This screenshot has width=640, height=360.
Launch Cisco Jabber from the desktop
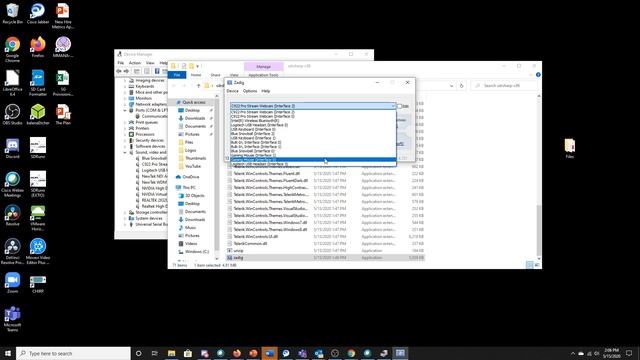[x=38, y=13]
